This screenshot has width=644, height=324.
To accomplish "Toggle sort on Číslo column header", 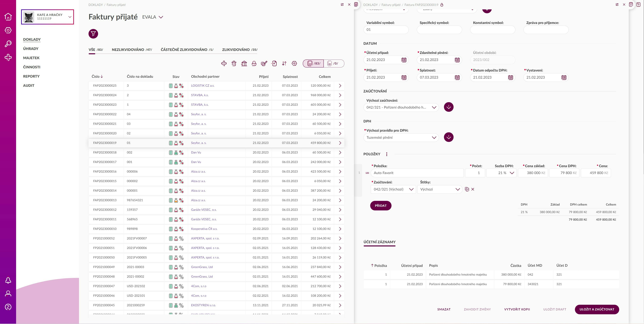I will [97, 76].
